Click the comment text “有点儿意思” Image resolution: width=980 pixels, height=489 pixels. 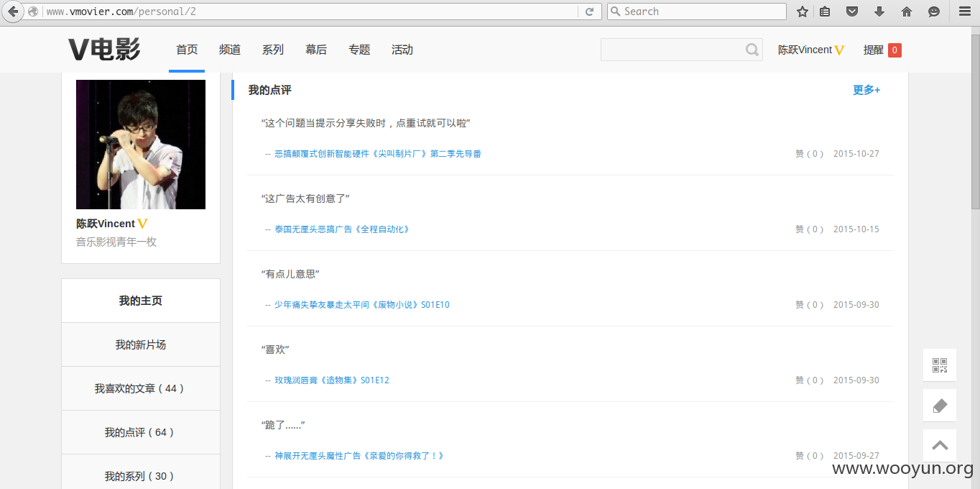point(290,274)
